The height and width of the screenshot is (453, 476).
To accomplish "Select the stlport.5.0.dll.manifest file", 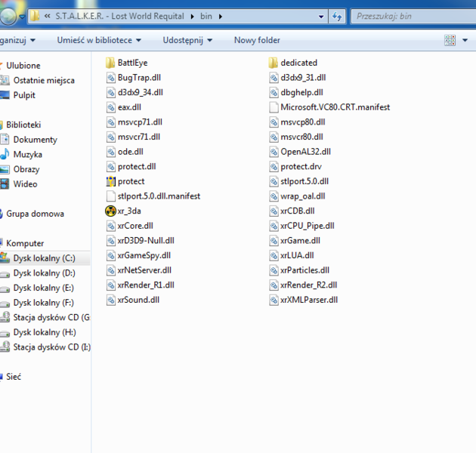I will pyautogui.click(x=158, y=196).
